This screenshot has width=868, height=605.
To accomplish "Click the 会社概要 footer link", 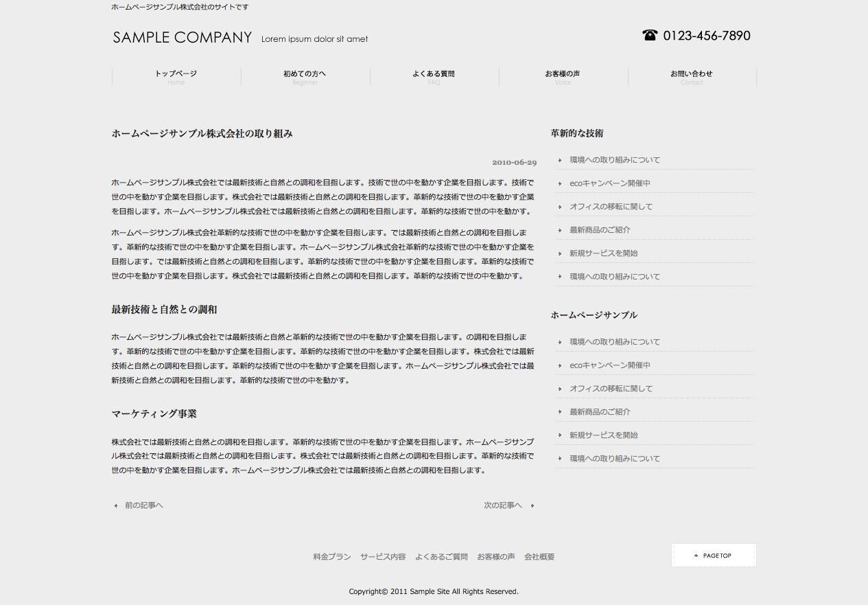I will [539, 557].
